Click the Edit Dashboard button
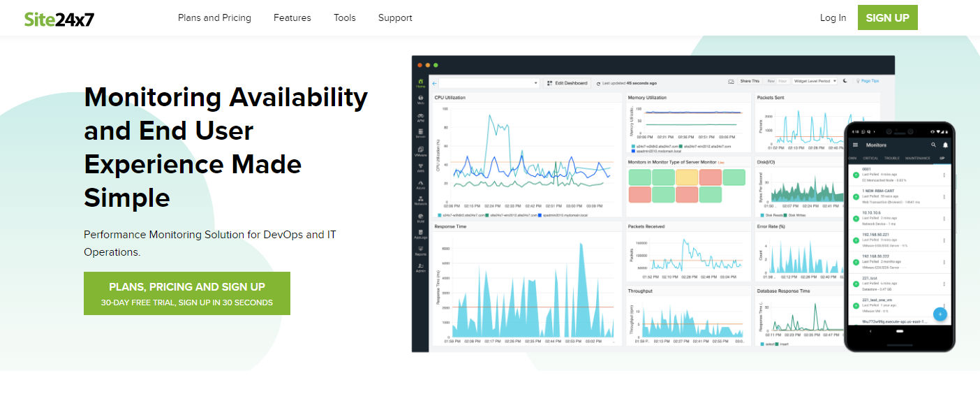 [x=567, y=82]
